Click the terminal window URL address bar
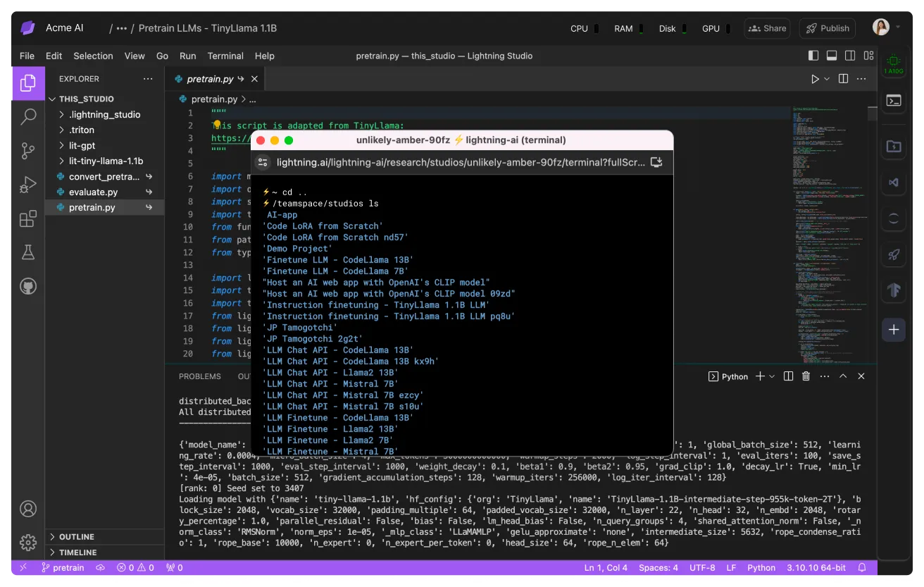The image size is (924, 587). coord(461,162)
